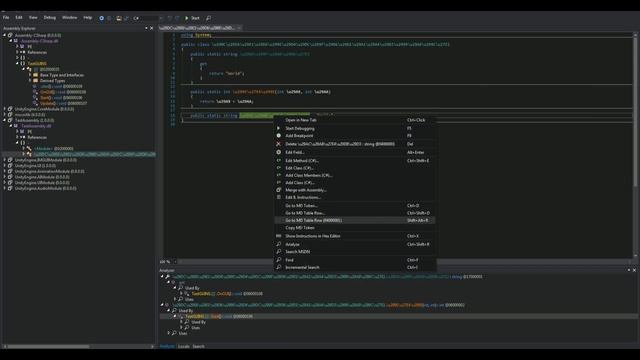Screen dimensions: 640x360
Task: Open the C# language selector dropdown
Action: tap(147, 18)
